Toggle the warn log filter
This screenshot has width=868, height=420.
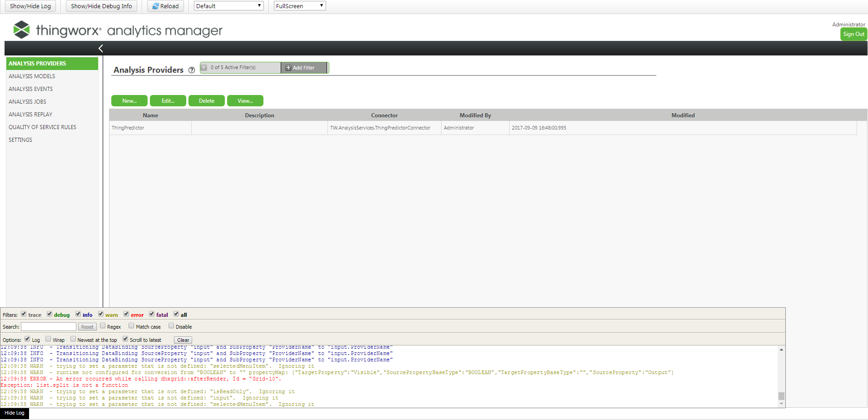coord(101,314)
